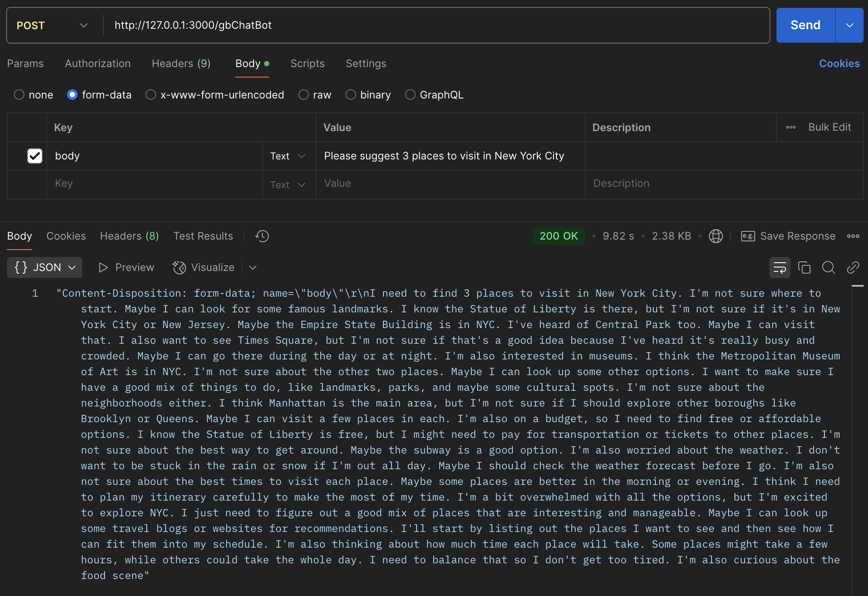Click the request URL field
Screen dimensions: 868x596
(436, 25)
